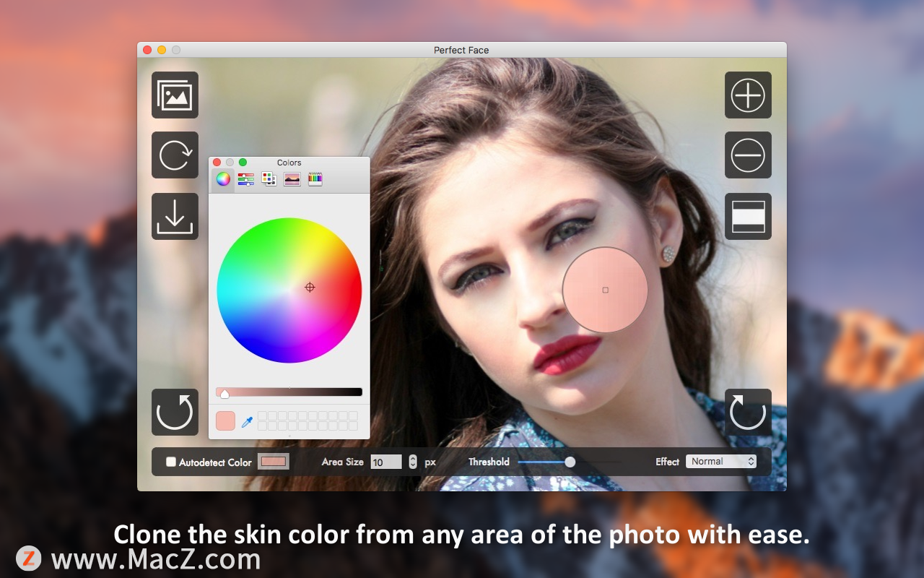924x578 pixels.
Task: Close the Colors panel
Action: coord(217,163)
